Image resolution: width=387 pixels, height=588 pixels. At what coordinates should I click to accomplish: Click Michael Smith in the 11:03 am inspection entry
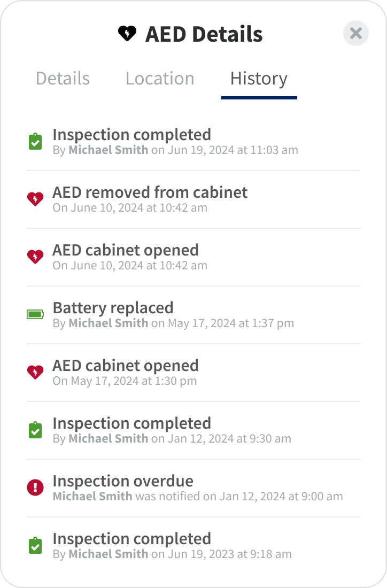[x=108, y=150]
